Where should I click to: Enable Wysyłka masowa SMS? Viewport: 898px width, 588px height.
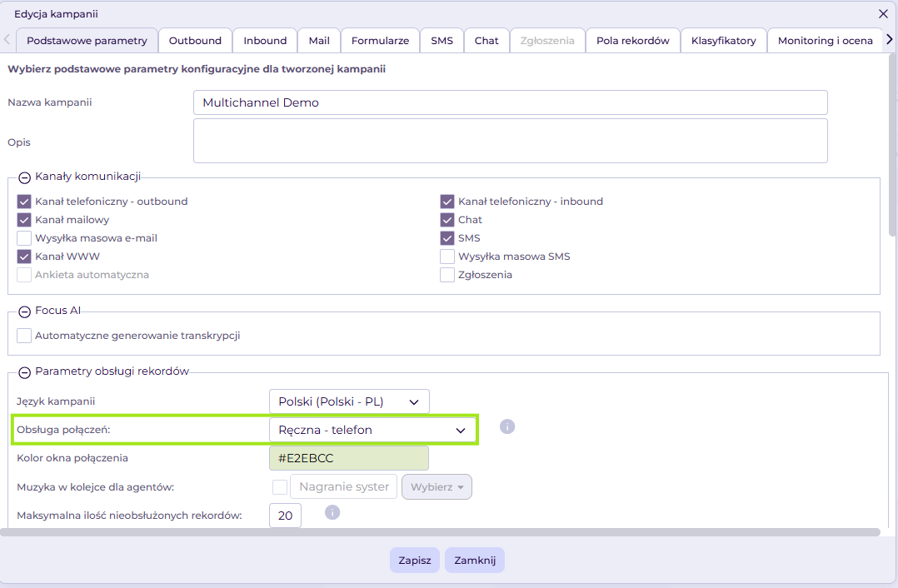point(447,257)
